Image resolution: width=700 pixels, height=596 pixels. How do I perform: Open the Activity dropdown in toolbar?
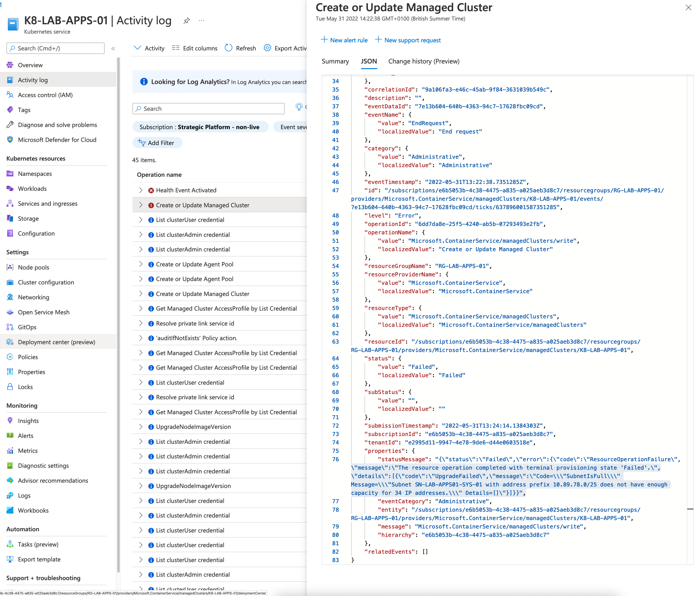149,48
